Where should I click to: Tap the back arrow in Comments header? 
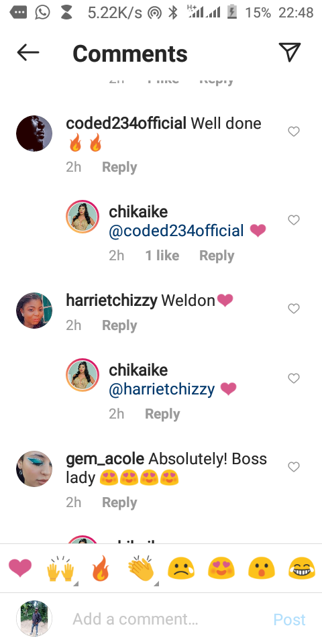(28, 52)
